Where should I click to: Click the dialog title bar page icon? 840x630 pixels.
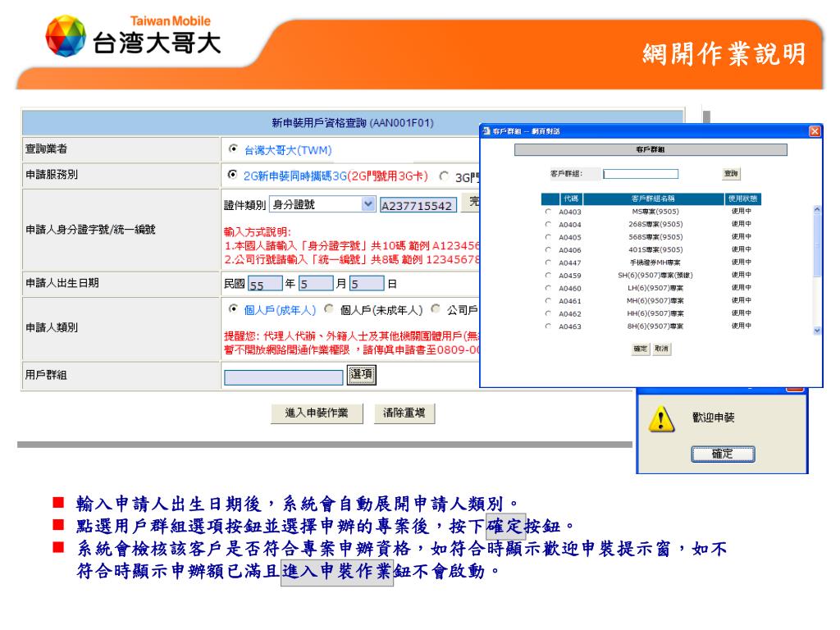(486, 130)
